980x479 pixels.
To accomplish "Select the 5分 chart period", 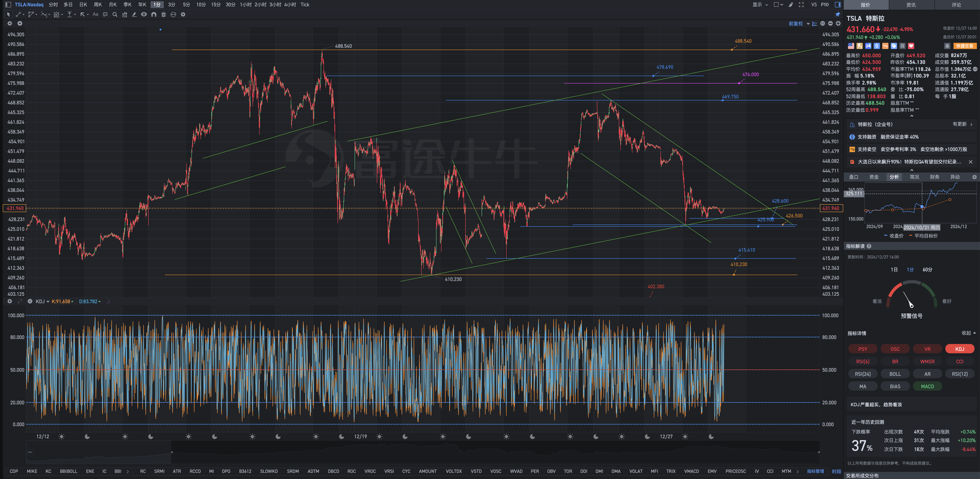I will [x=186, y=4].
